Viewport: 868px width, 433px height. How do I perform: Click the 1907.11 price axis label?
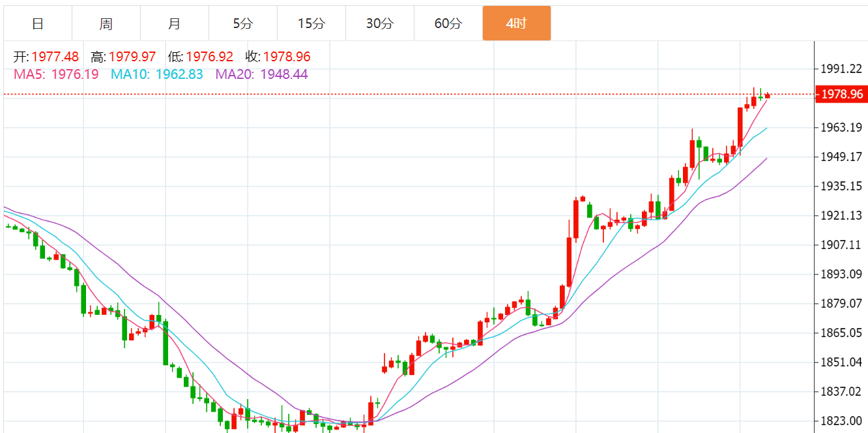(841, 245)
